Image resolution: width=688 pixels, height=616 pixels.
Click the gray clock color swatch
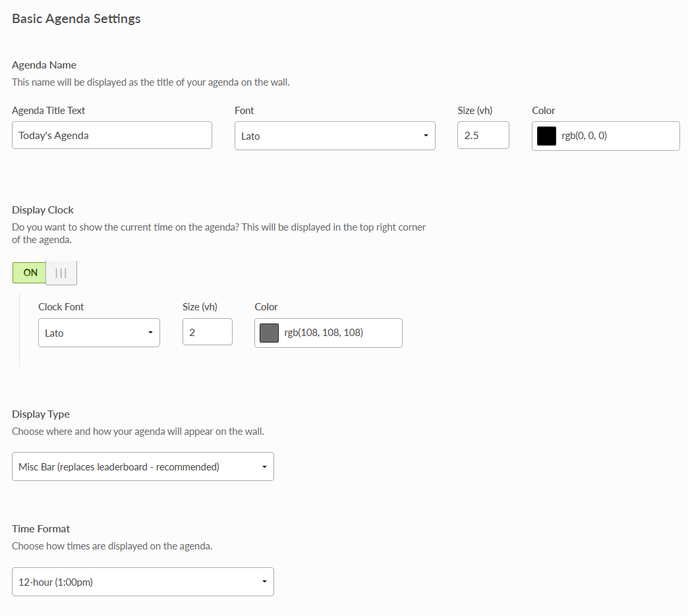click(268, 333)
